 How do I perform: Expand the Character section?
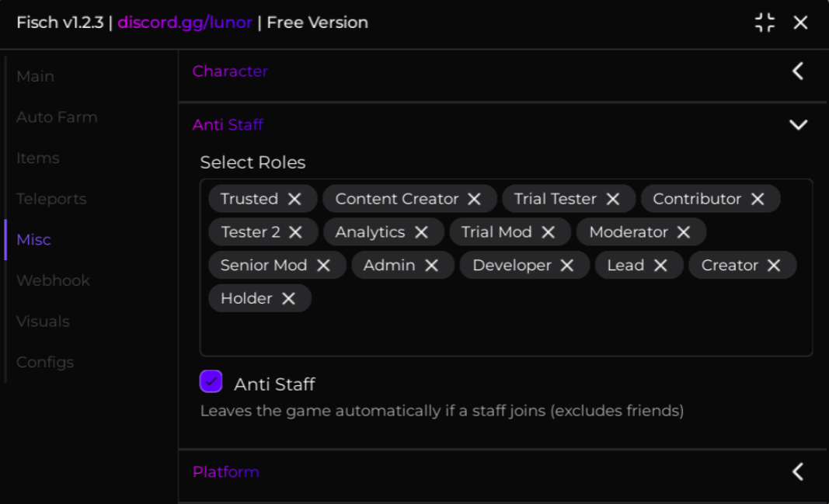point(799,71)
